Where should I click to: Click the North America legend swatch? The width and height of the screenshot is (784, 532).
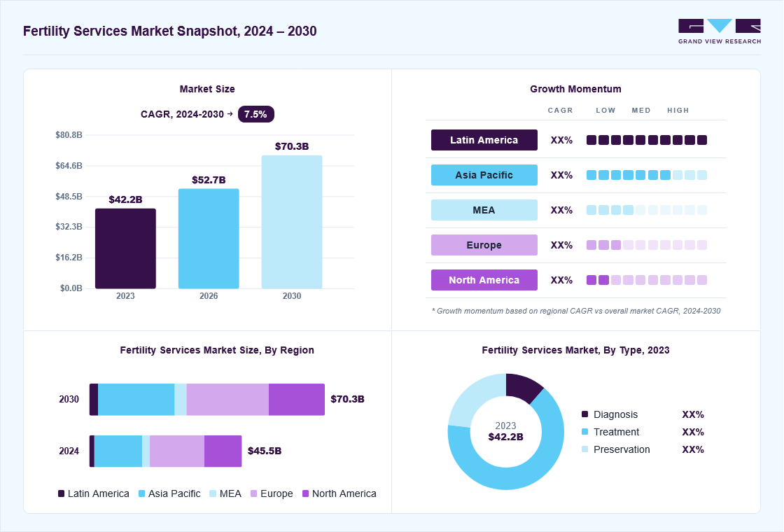point(306,493)
